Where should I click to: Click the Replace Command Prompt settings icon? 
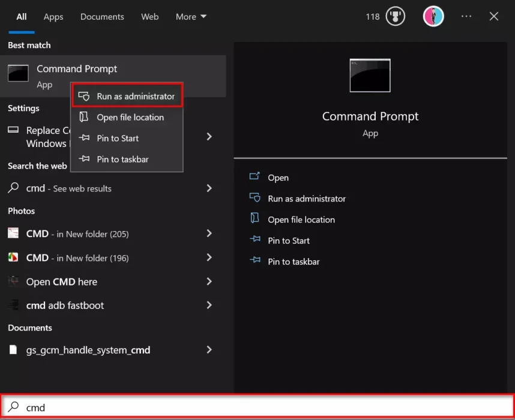point(13,130)
